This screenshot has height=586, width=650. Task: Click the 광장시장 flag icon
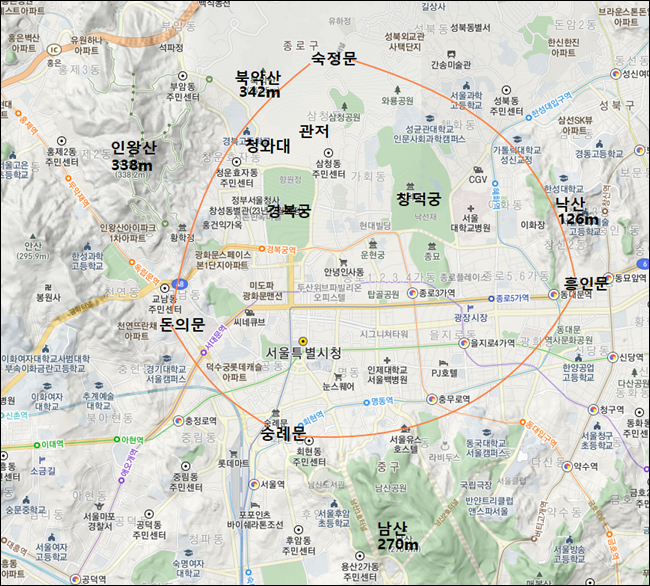pos(470,308)
